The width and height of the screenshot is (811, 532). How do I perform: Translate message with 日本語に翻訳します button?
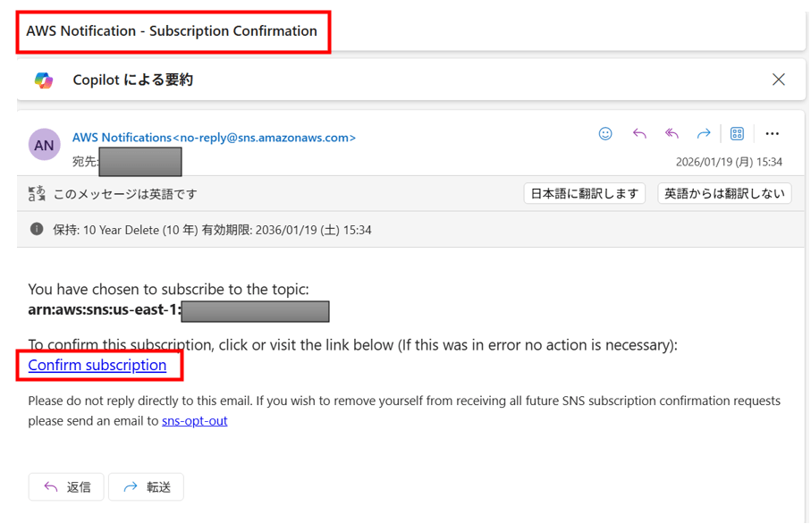[x=584, y=193]
